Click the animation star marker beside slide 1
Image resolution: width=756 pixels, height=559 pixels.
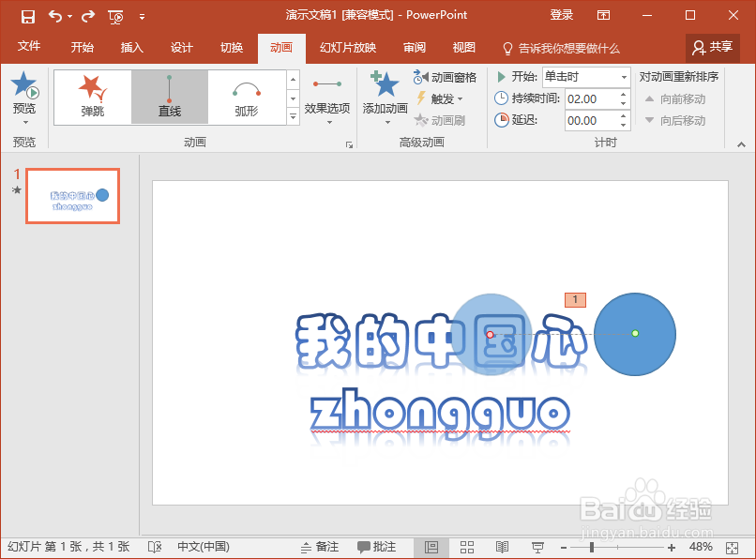pos(17,190)
